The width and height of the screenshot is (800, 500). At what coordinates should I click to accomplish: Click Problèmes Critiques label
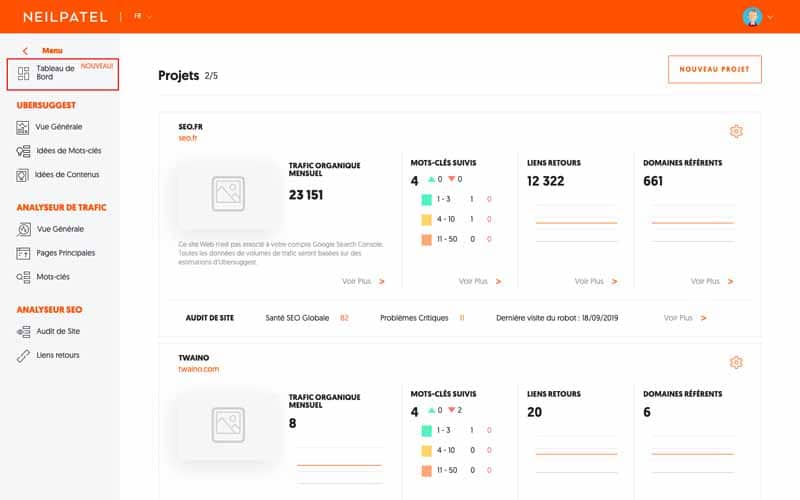point(414,318)
